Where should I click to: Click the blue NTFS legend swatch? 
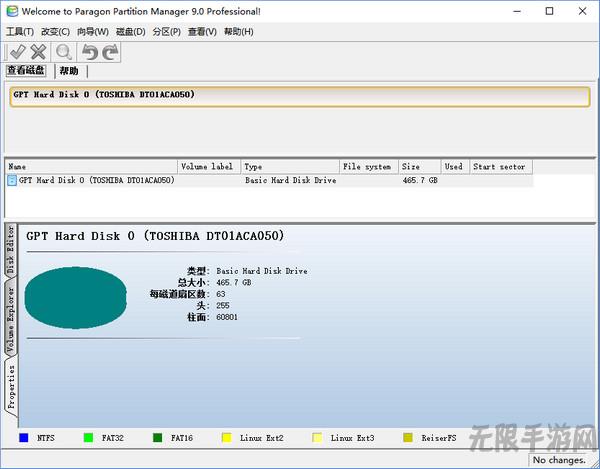pos(24,438)
